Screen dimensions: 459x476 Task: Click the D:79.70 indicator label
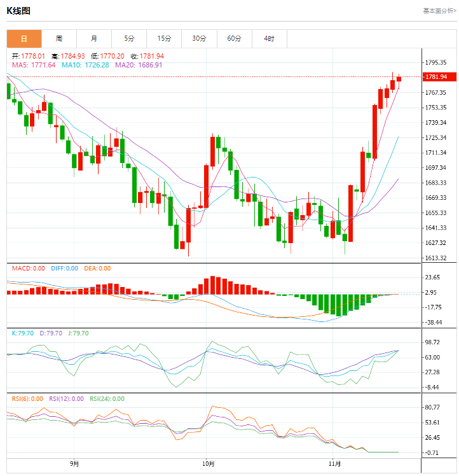point(51,333)
